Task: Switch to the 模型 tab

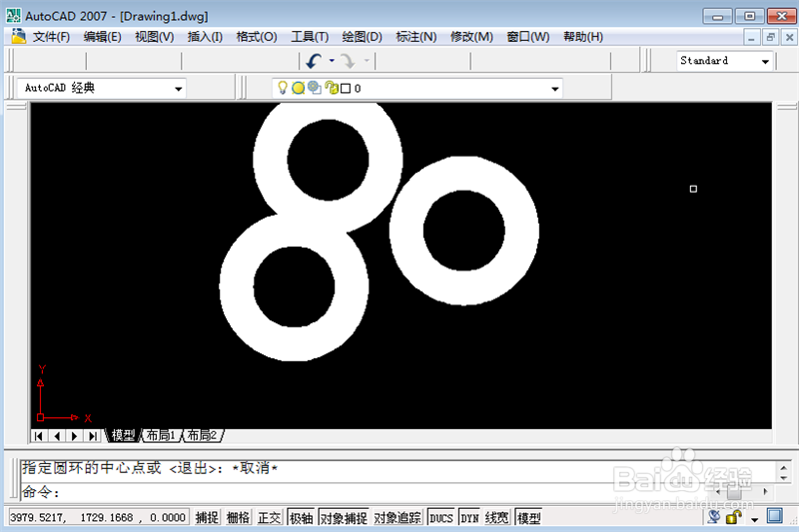Action: pyautogui.click(x=123, y=435)
